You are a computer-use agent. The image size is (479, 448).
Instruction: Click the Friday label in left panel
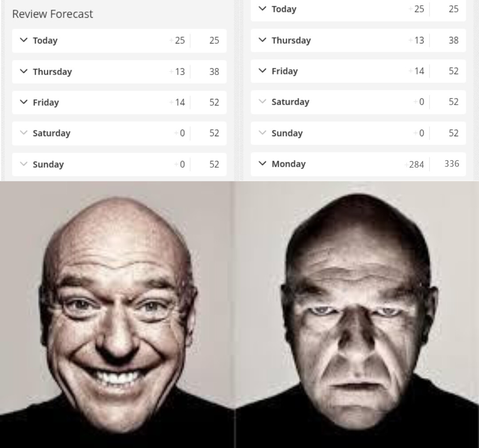click(46, 102)
